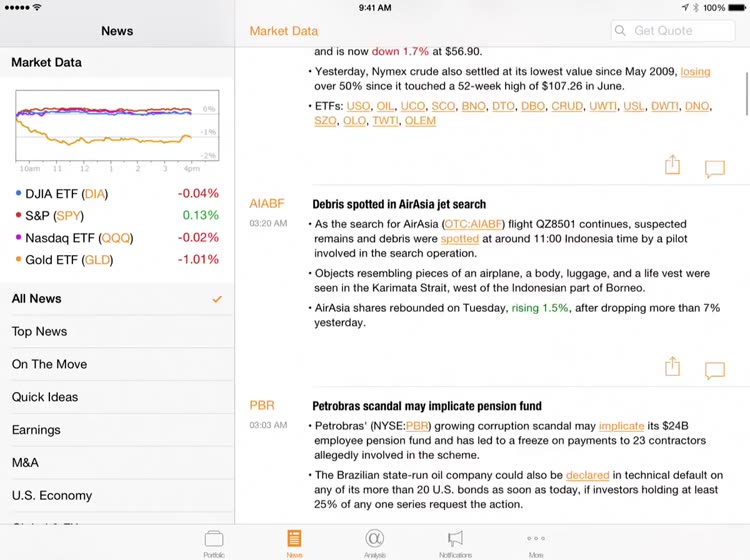
Task: Switch to the News tab
Action: pyautogui.click(x=294, y=544)
